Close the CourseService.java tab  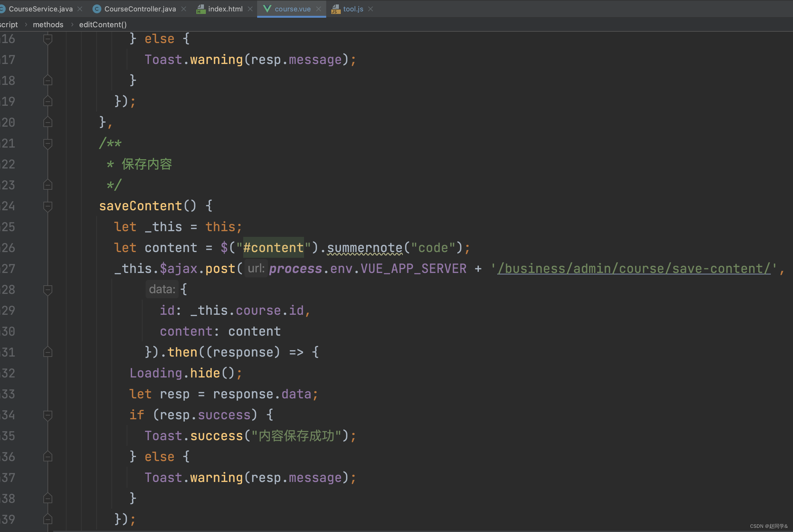pyautogui.click(x=80, y=9)
